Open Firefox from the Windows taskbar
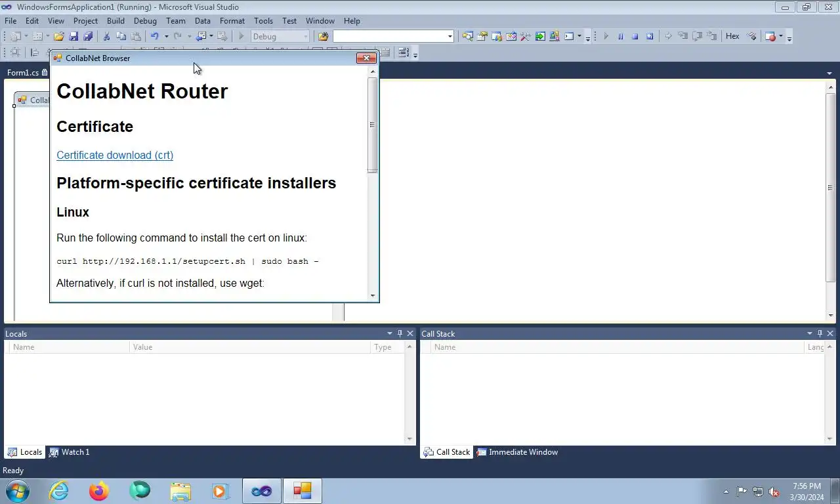 click(x=99, y=491)
